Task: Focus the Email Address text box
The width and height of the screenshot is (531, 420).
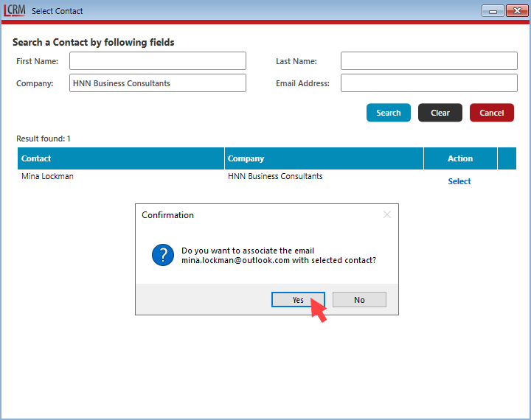Action: coord(428,83)
